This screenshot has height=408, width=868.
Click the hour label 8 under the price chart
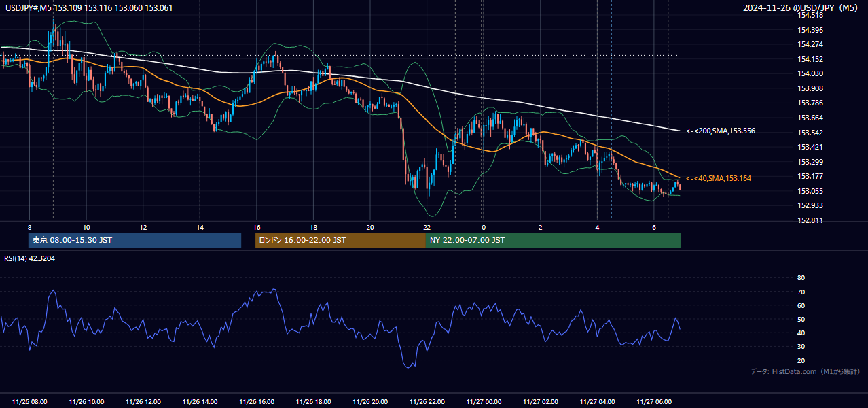click(29, 227)
